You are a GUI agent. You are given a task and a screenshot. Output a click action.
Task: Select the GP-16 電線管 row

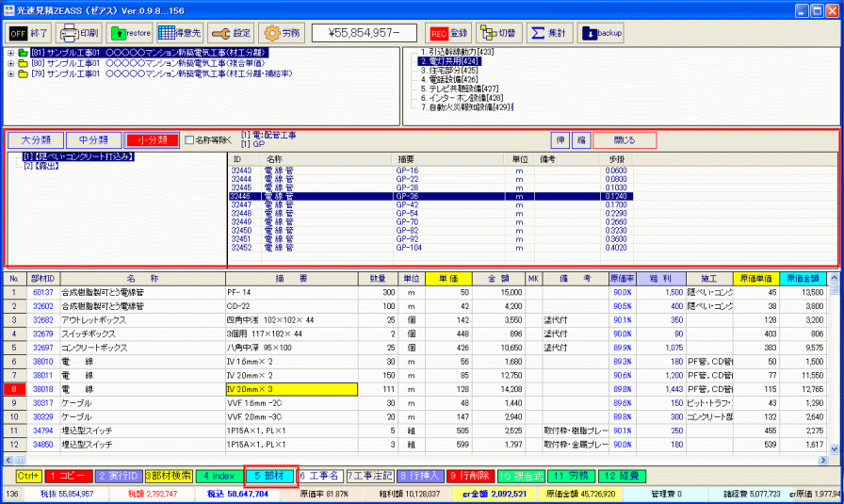click(x=430, y=171)
